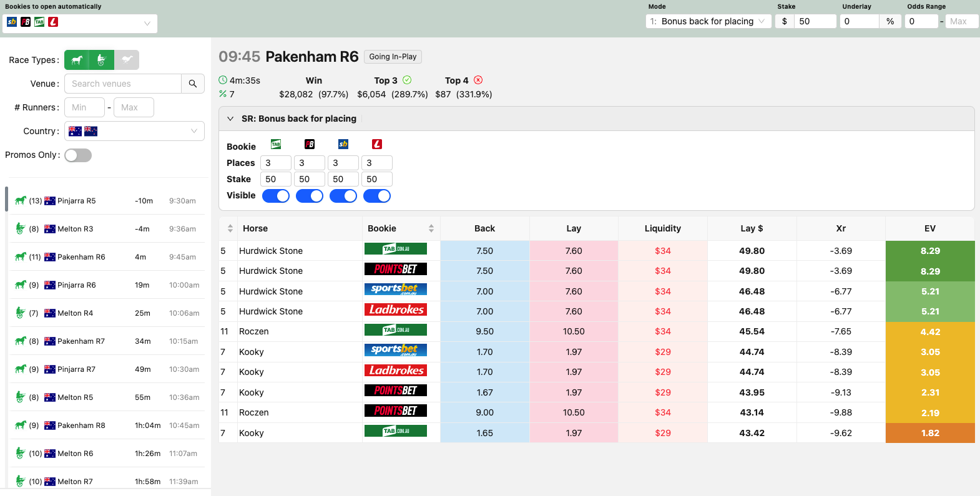The width and height of the screenshot is (980, 496).
Task: Open Pakenham R8 race at 10:45am
Action: [x=107, y=425]
